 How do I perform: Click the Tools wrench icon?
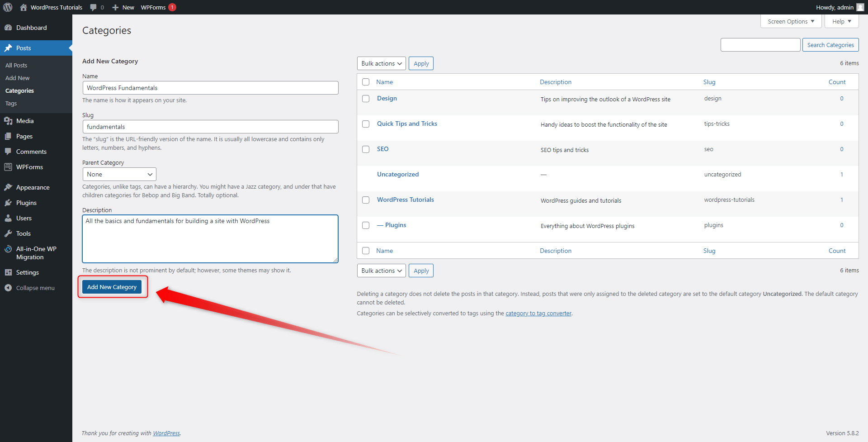click(8, 233)
